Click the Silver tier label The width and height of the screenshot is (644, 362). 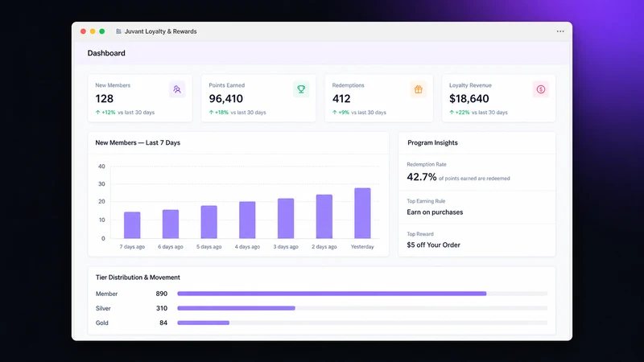[103, 308]
